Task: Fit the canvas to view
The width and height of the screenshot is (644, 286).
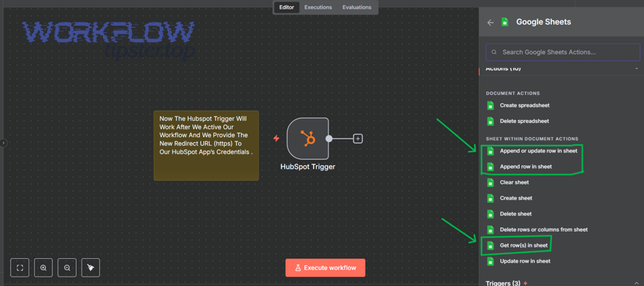Action: point(20,268)
